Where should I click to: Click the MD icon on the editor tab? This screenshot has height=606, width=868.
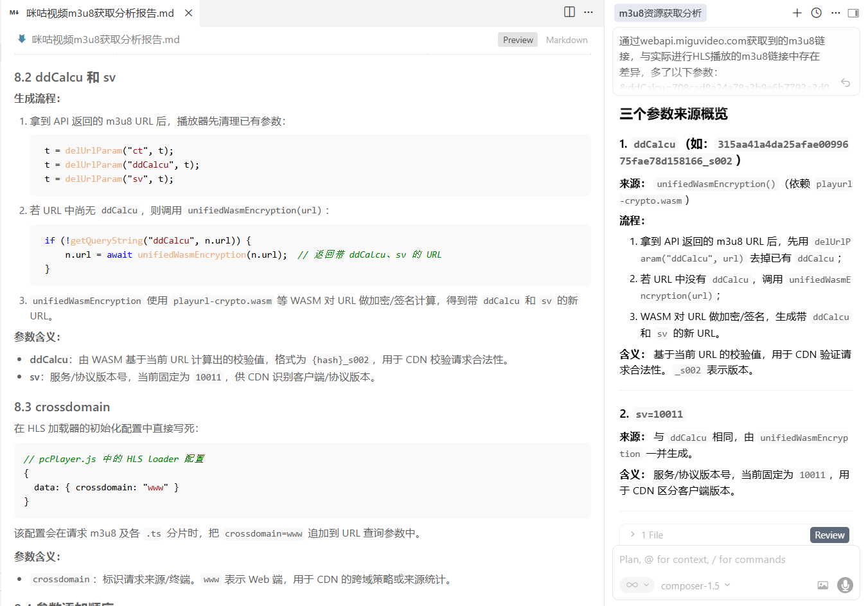coord(14,13)
